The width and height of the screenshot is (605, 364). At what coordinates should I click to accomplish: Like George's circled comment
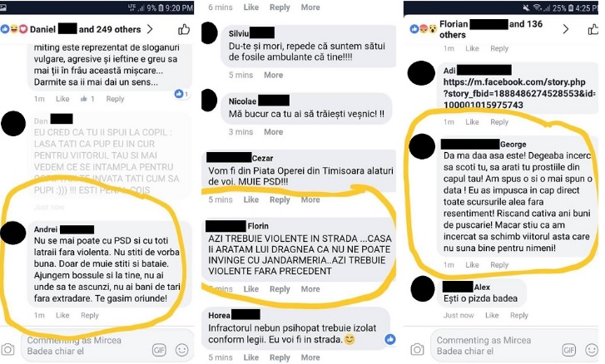(472, 264)
